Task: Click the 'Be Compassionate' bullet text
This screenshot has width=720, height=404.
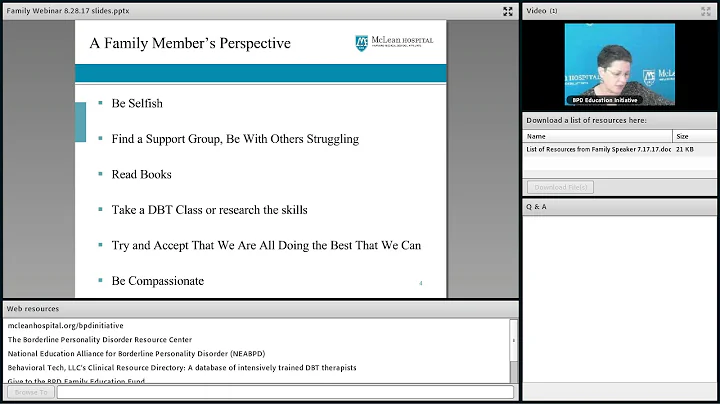Action: pyautogui.click(x=158, y=281)
